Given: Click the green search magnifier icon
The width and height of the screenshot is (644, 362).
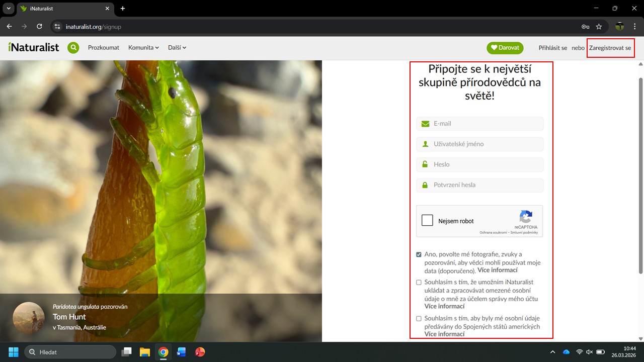Looking at the screenshot, I should [x=73, y=48].
